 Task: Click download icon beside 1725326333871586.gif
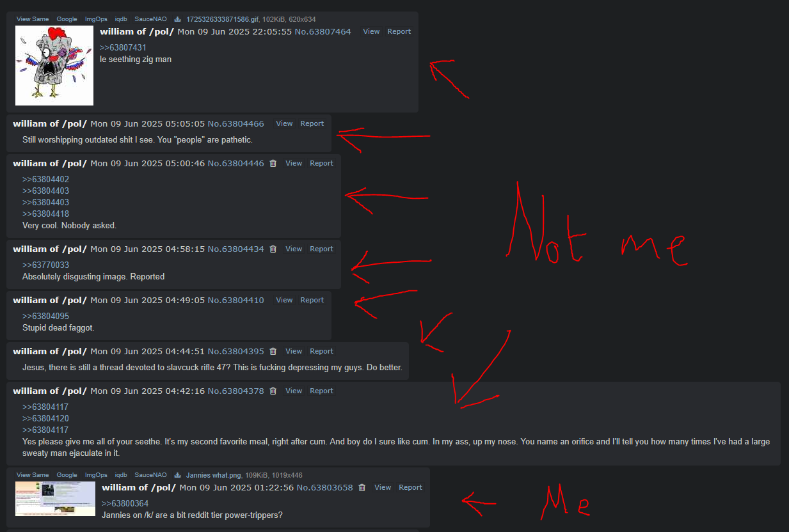[x=177, y=19]
